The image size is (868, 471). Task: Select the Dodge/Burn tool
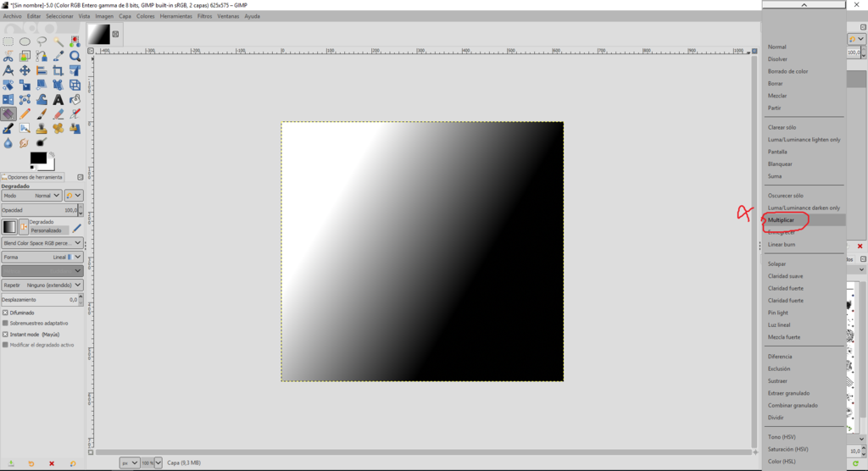click(x=42, y=143)
